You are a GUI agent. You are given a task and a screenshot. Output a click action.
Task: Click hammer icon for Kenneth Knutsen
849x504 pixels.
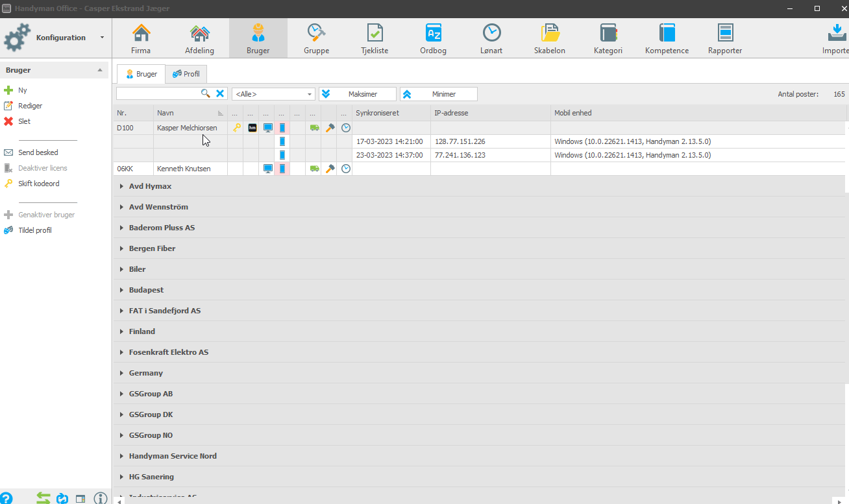coord(330,169)
